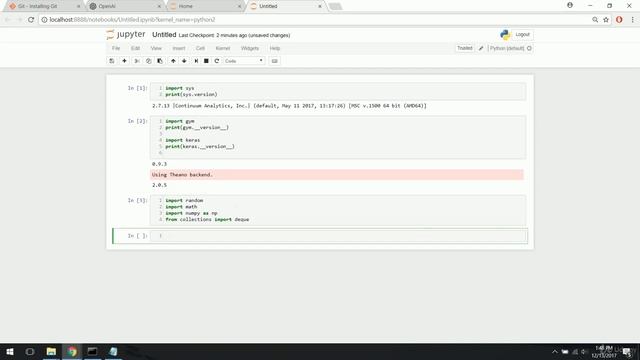This screenshot has height=360, width=640.
Task: Click the Last Checkpoint status text
Action: 234,36
